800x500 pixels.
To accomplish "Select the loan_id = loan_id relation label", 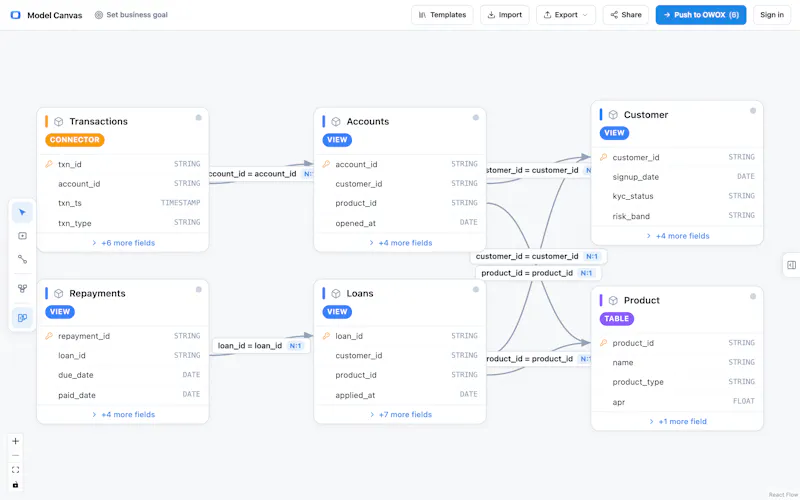I will (x=260, y=345).
